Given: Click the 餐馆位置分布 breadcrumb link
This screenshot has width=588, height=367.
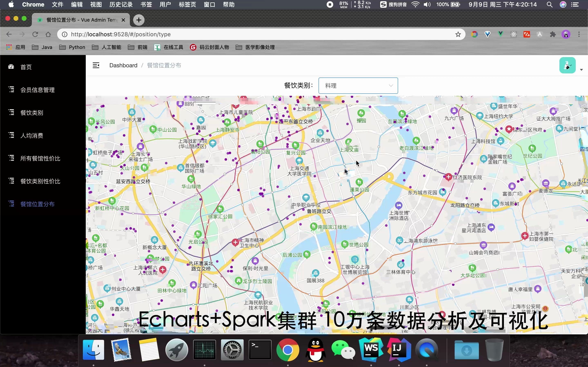Looking at the screenshot, I should pyautogui.click(x=165, y=65).
